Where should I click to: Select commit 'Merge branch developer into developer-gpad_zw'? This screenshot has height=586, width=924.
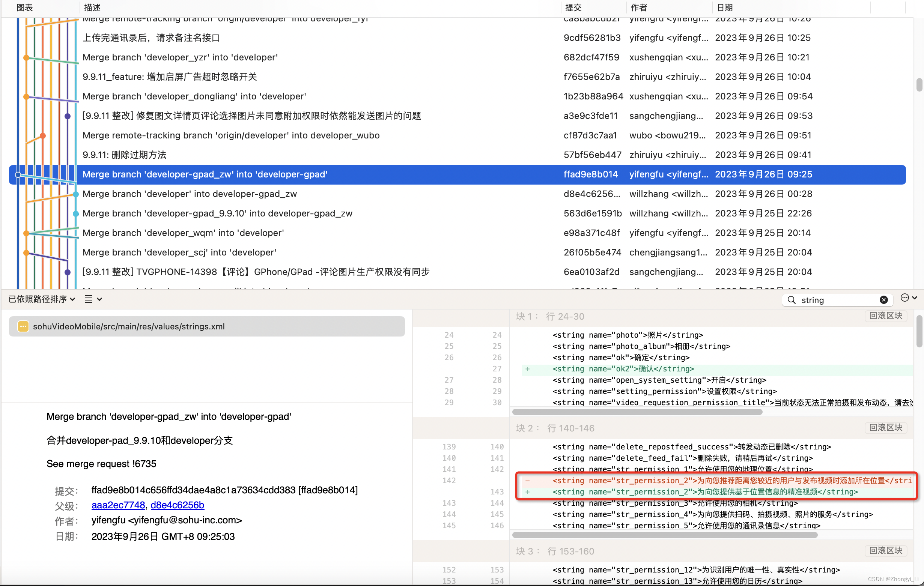point(457,194)
